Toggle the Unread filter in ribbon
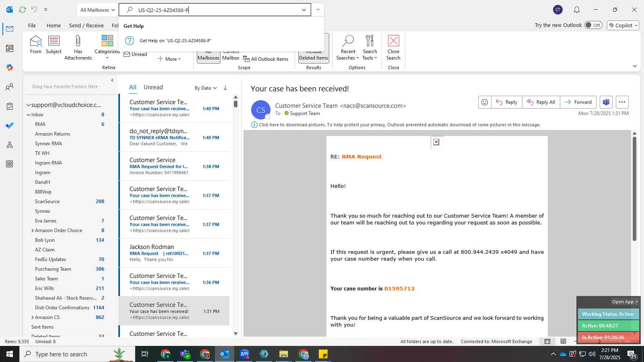This screenshot has height=362, width=644. click(135, 54)
